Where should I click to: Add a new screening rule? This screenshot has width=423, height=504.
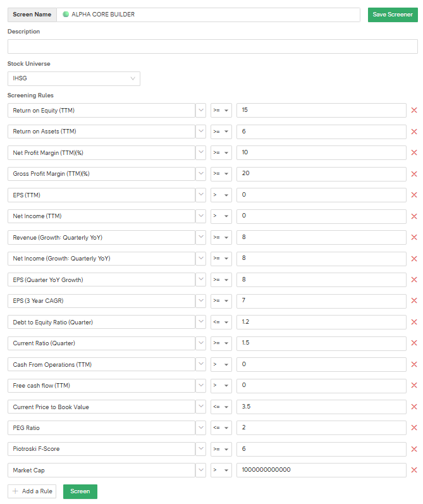[x=32, y=491]
